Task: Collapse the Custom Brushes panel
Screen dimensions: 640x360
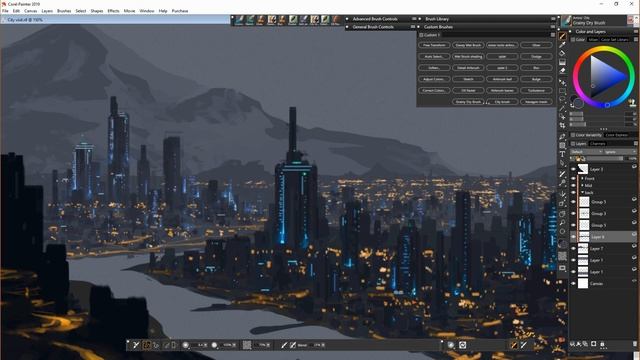Action: (419, 27)
